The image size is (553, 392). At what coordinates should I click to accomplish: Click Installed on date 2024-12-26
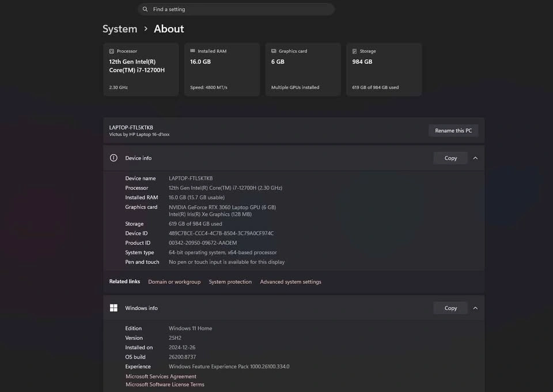click(182, 347)
